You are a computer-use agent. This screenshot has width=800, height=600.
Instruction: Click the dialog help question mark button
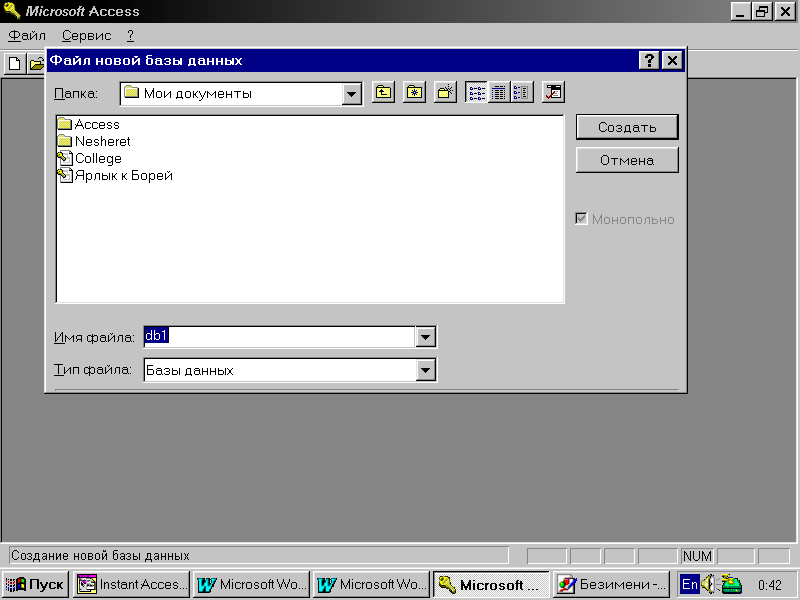pyautogui.click(x=649, y=61)
